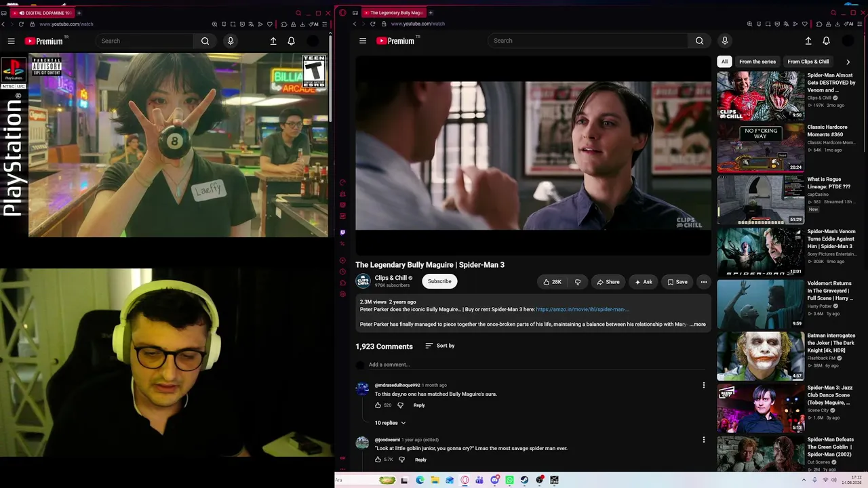This screenshot has width=868, height=488.
Task: Start voice search in right YouTube window
Action: click(724, 41)
